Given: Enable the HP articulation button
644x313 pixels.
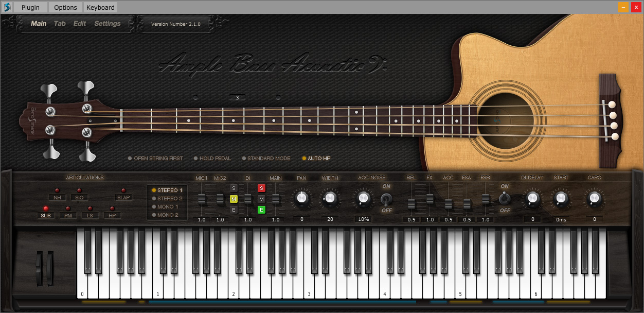Looking at the screenshot, I should click(113, 215).
